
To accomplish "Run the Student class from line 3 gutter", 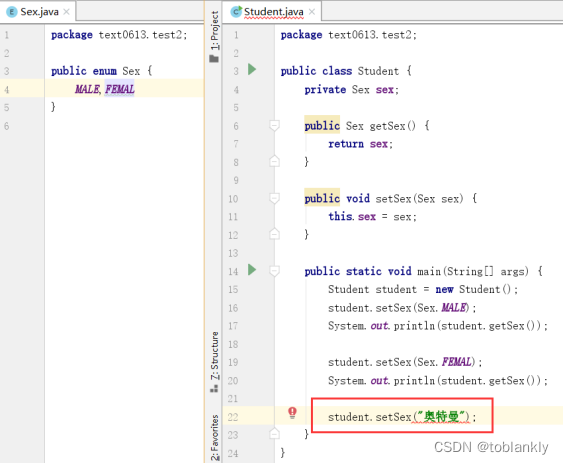I will 252,69.
